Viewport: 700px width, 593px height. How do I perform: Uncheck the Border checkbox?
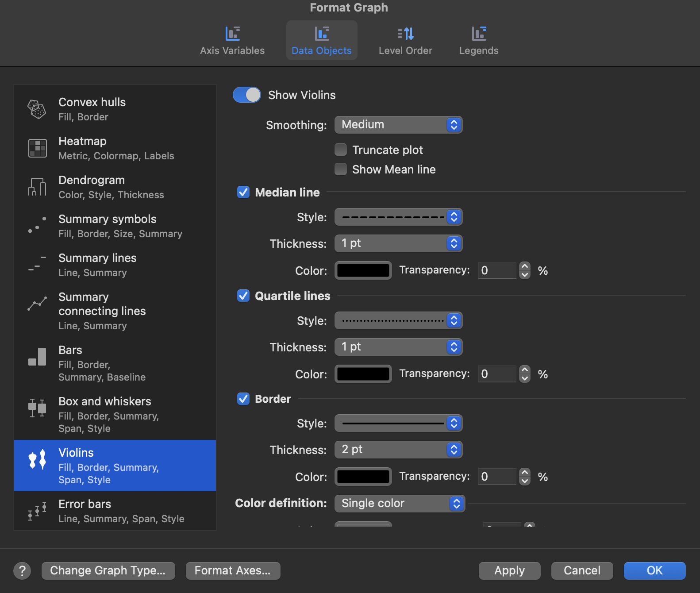(x=243, y=399)
